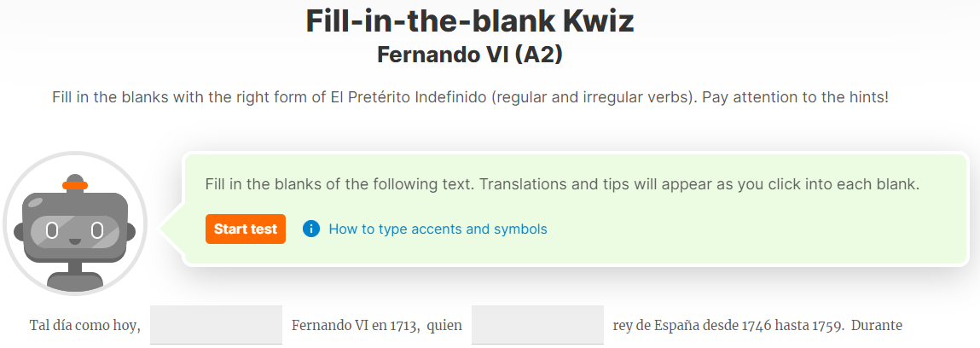Click the robot's orange antenna light
Image resolution: width=980 pixels, height=348 pixels.
coord(75,185)
